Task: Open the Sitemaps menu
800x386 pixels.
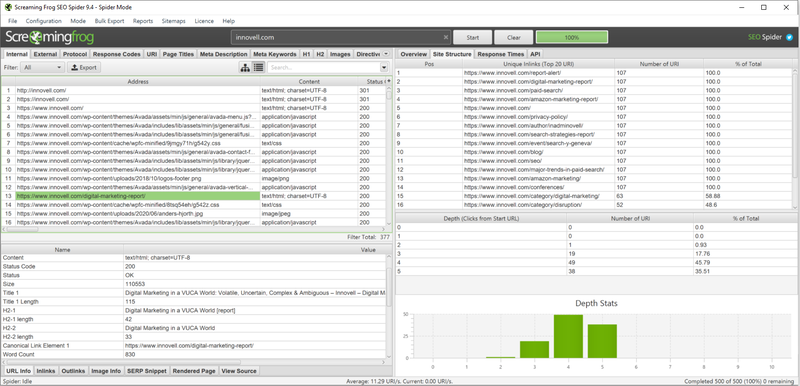Action: (173, 21)
